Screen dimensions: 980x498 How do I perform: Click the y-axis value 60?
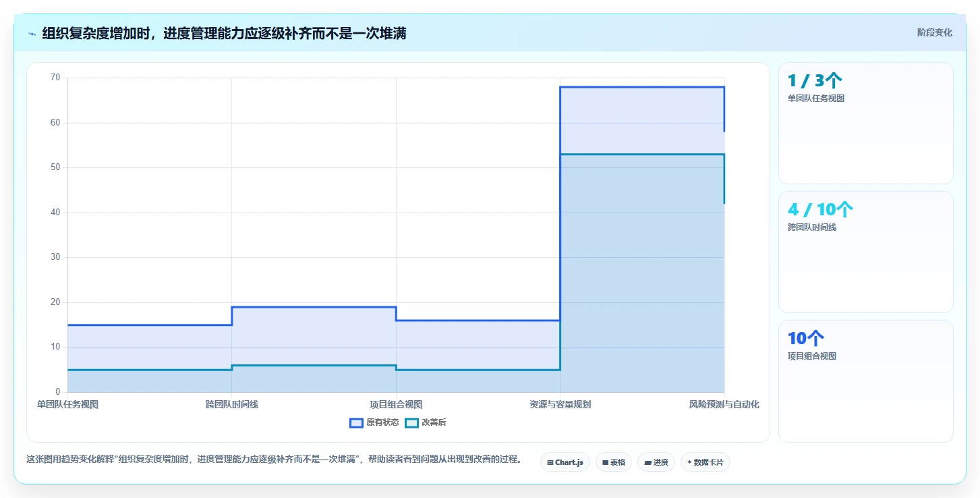point(55,123)
